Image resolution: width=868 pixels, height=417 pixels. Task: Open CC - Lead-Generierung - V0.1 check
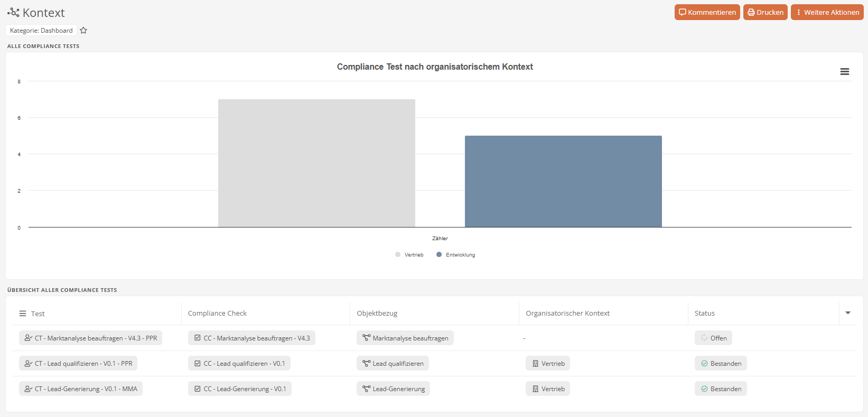coord(240,389)
